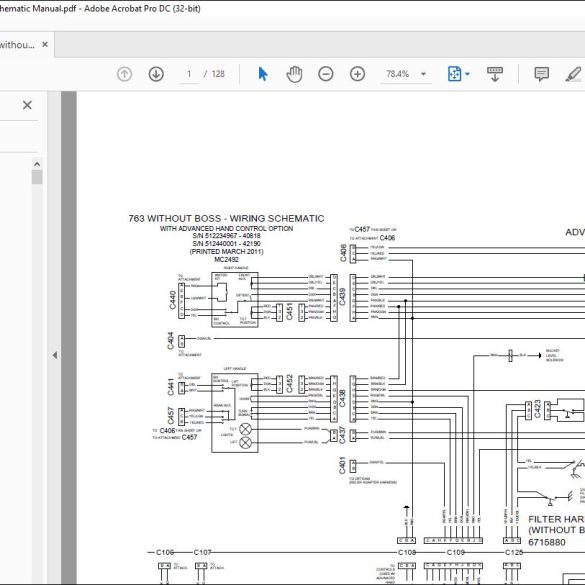The width and height of the screenshot is (585, 585).
Task: Click the fit page view icon
Action: tap(454, 74)
